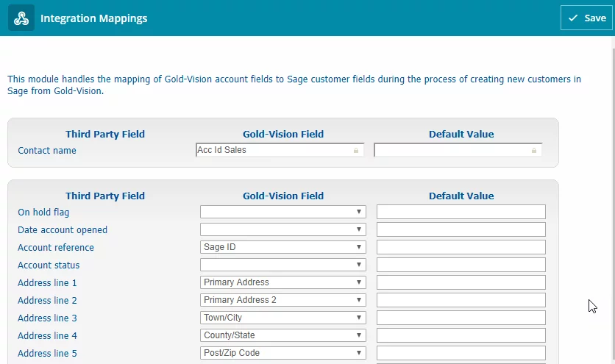Expand the Post/Zip Code dropdown

coord(282,353)
